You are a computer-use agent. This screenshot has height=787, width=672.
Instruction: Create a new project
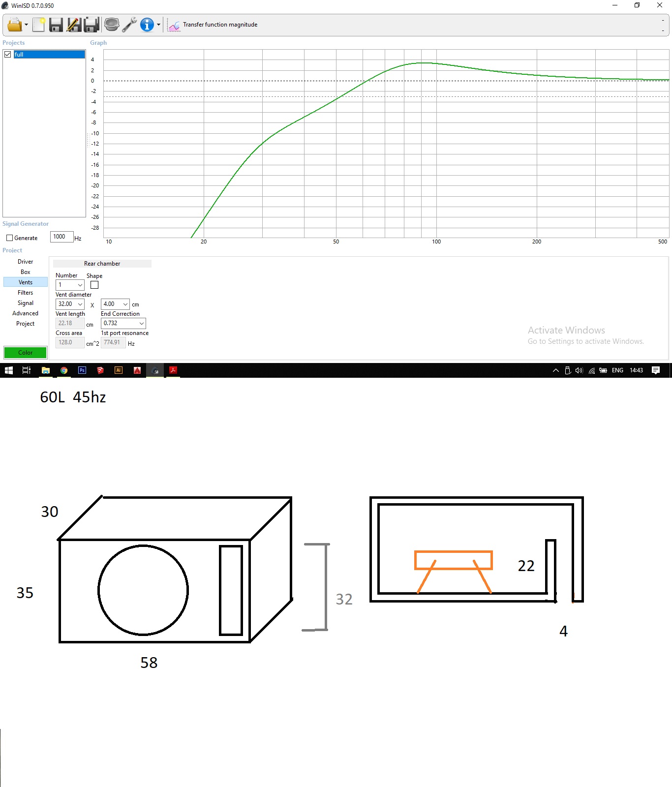point(38,25)
